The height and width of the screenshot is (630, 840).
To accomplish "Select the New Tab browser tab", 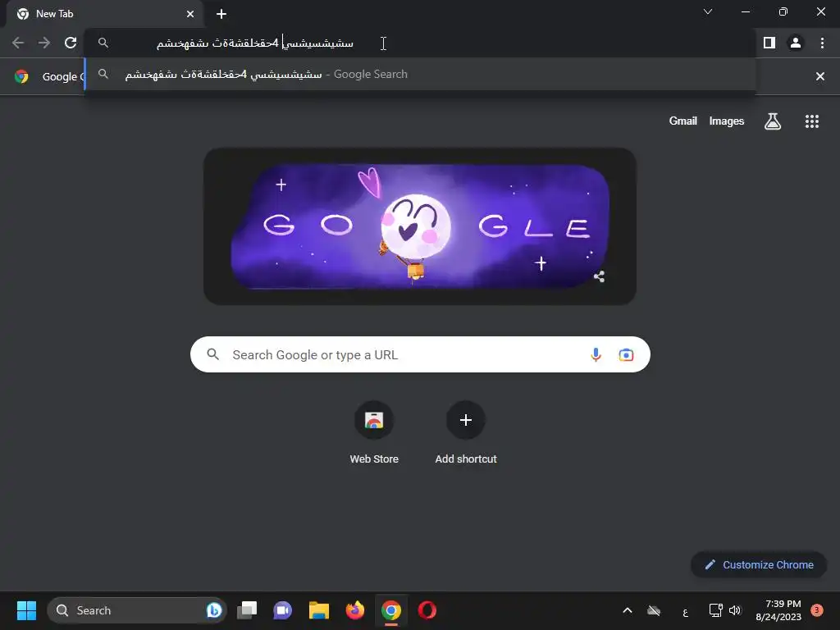I will 104,14.
